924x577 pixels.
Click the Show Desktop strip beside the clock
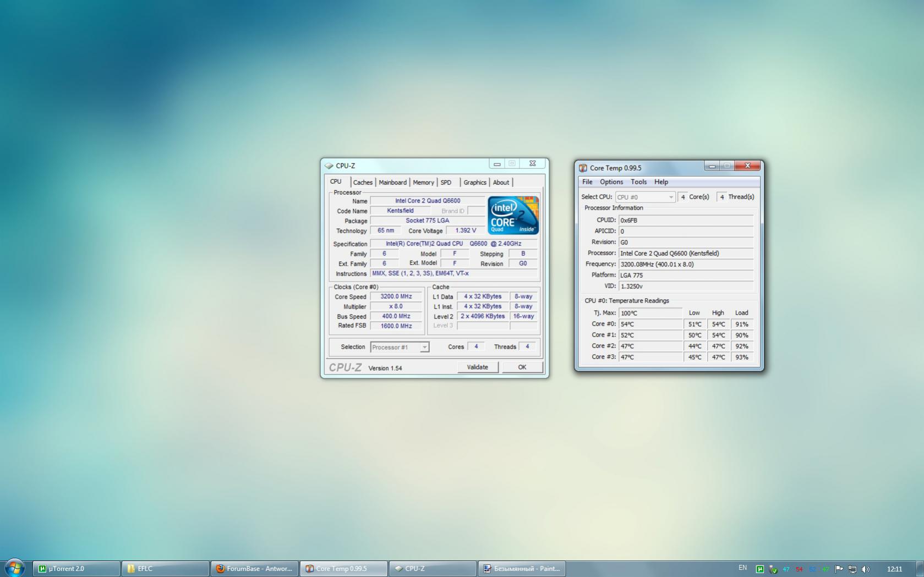920,569
